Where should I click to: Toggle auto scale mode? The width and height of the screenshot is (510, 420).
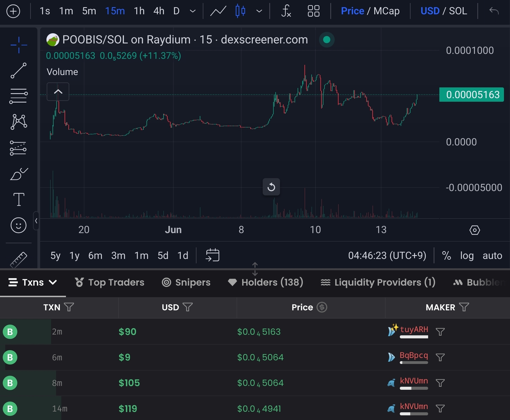point(492,256)
